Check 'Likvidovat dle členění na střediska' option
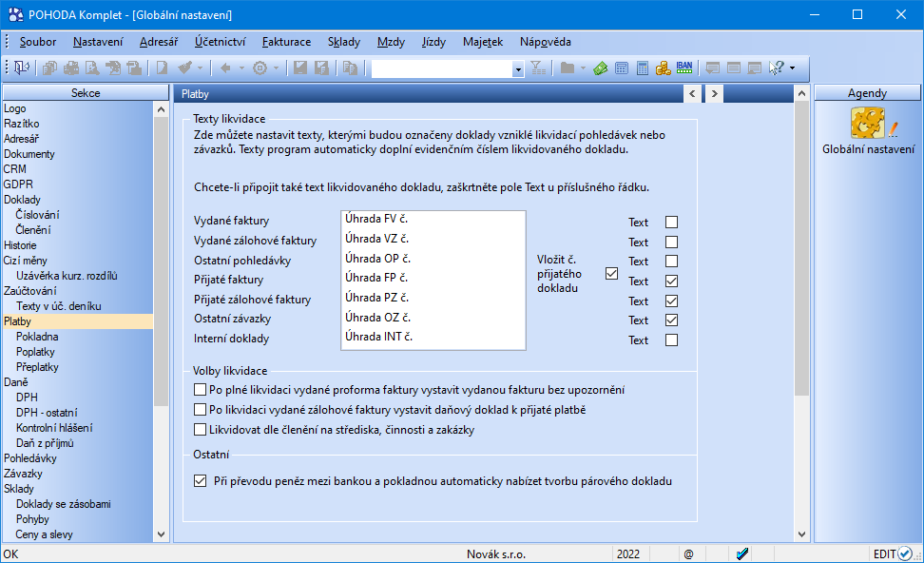This screenshot has width=924, height=563. 200,430
